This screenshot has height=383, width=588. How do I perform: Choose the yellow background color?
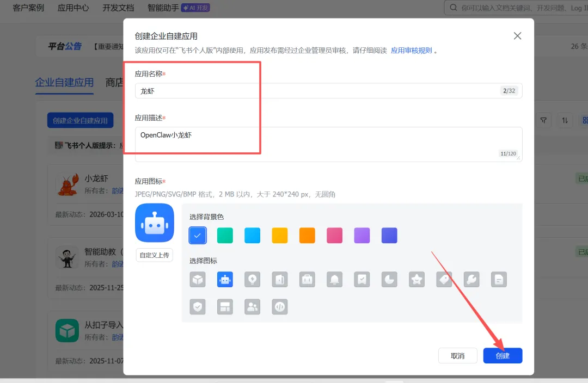[280, 236]
